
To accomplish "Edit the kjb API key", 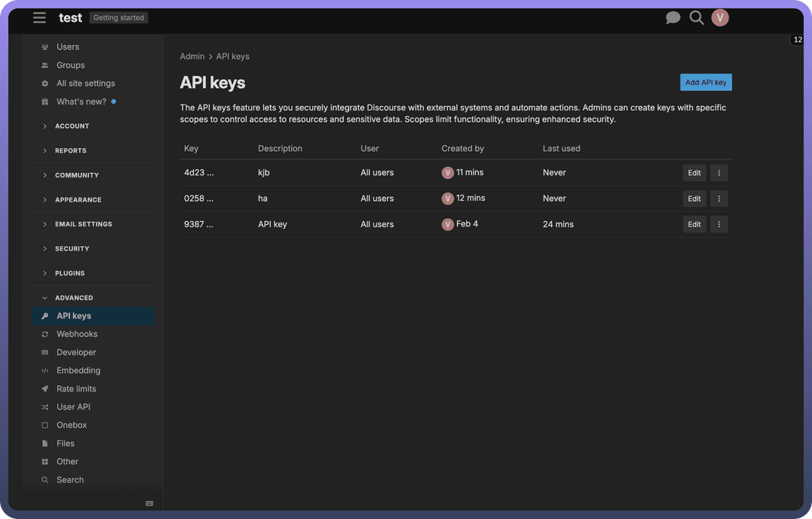I will tap(694, 173).
